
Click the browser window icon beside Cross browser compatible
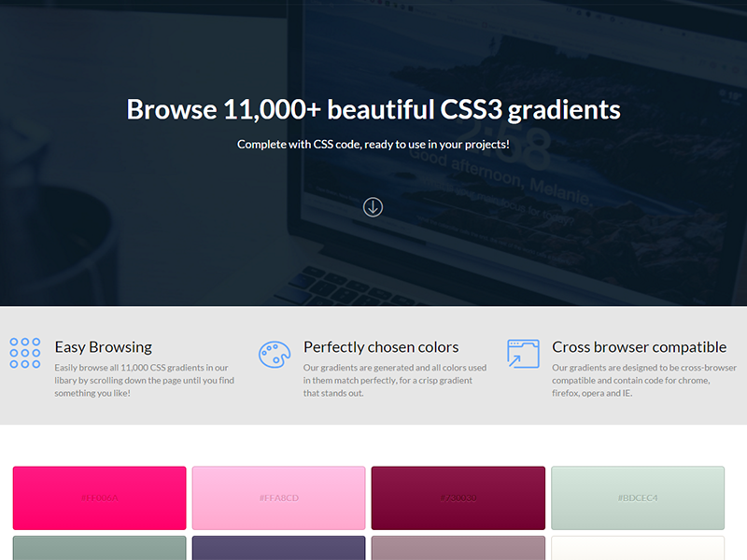523,354
